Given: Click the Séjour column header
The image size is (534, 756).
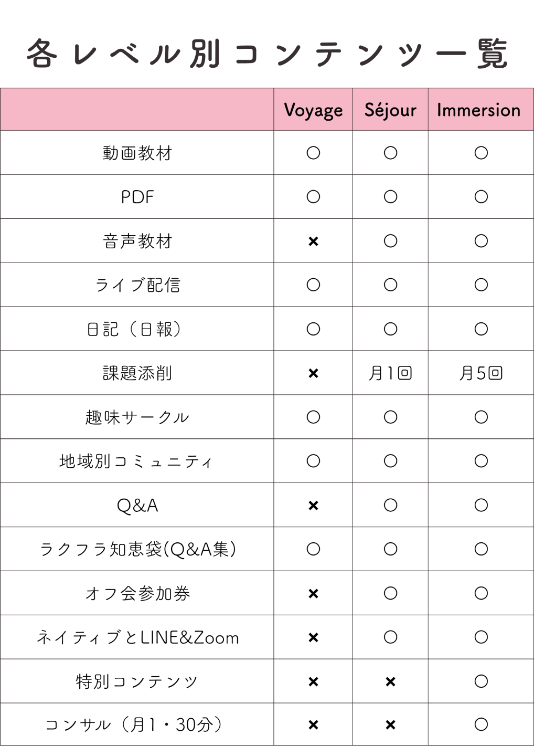Looking at the screenshot, I should point(390,110).
